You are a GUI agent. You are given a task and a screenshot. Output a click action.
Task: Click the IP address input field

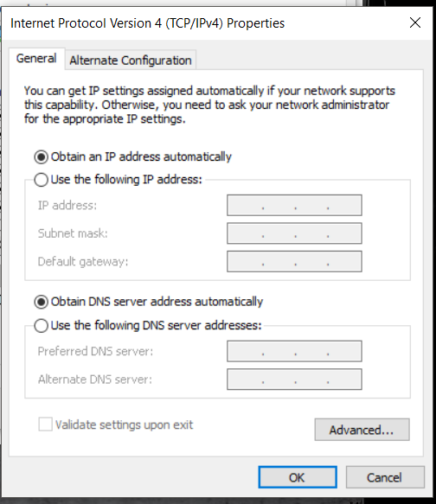tap(294, 205)
